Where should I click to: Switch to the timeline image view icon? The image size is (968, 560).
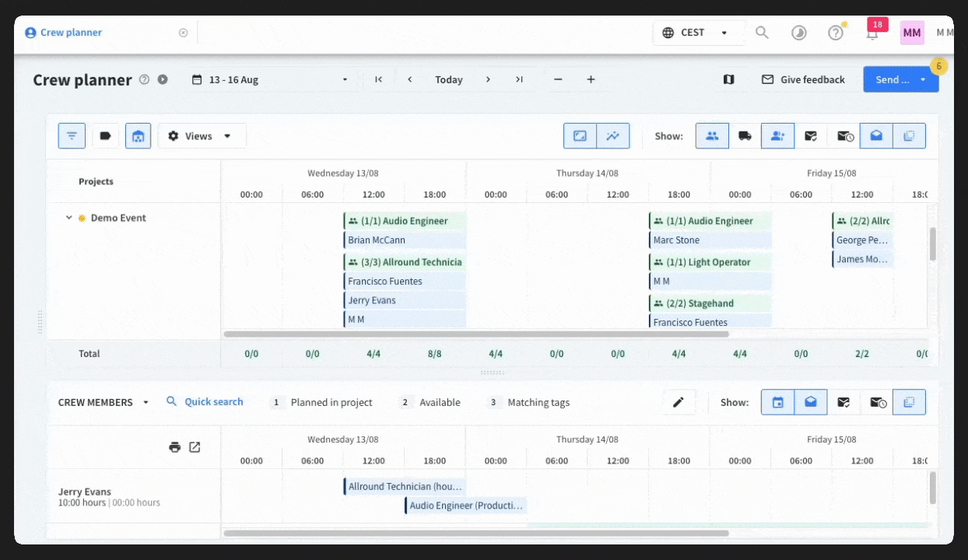pyautogui.click(x=580, y=136)
